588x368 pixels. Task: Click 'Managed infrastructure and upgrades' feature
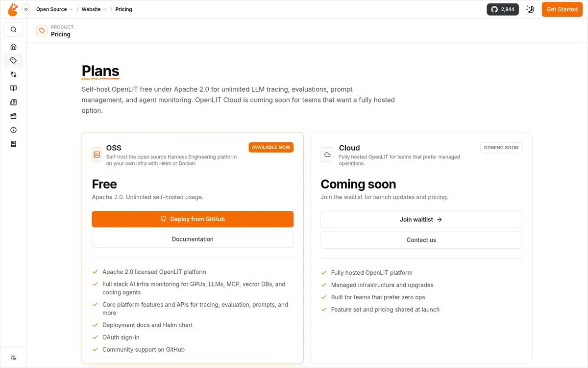click(x=382, y=285)
